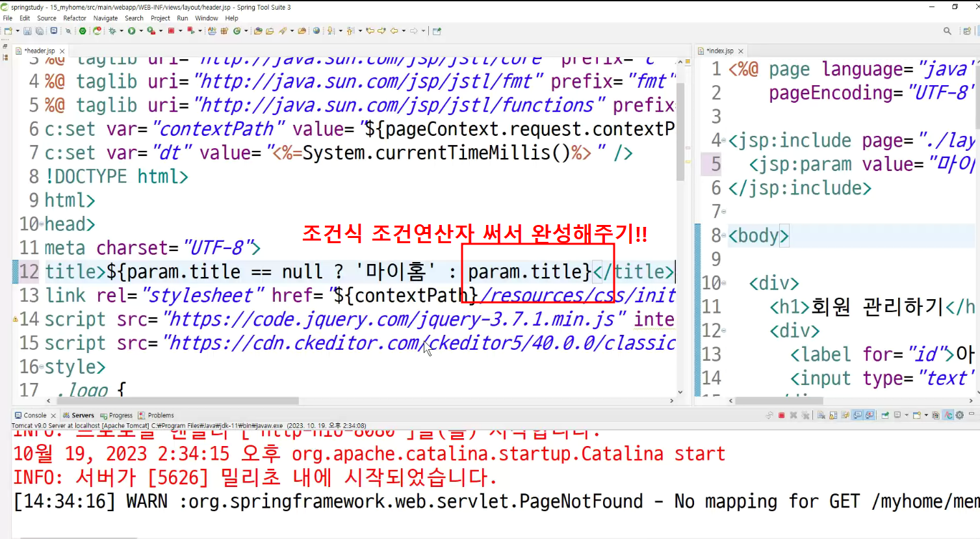Select the index.jsp editor tab

point(720,51)
